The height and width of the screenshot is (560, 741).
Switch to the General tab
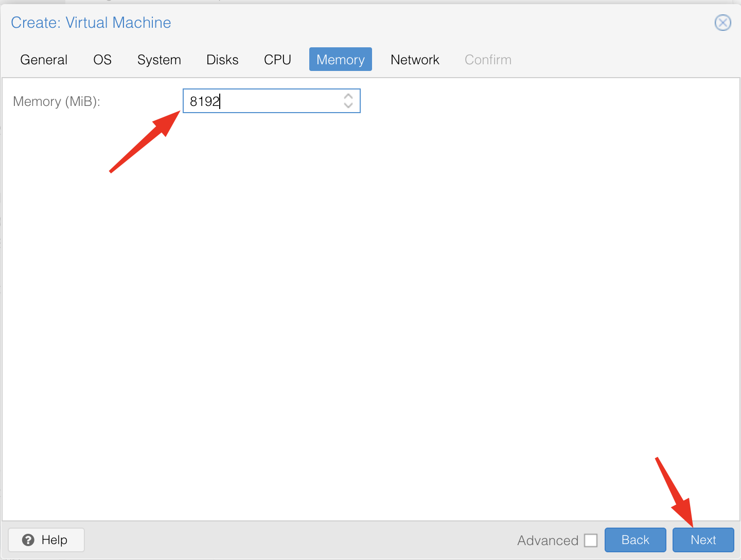[x=44, y=60]
